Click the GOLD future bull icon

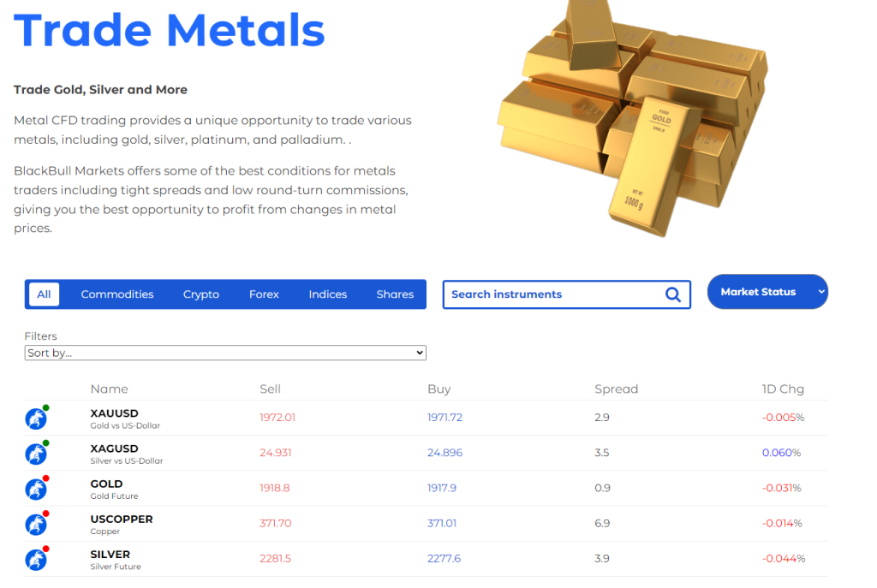click(x=36, y=489)
